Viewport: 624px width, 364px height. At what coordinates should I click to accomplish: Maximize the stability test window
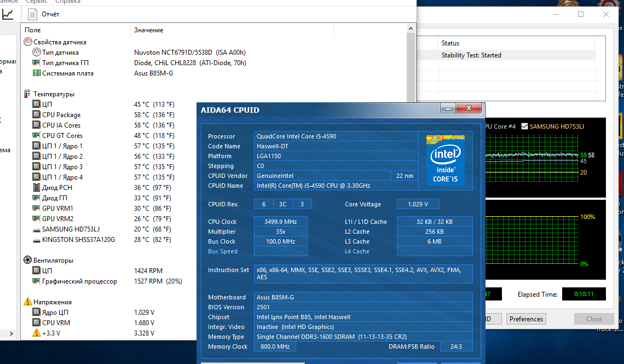point(581,14)
